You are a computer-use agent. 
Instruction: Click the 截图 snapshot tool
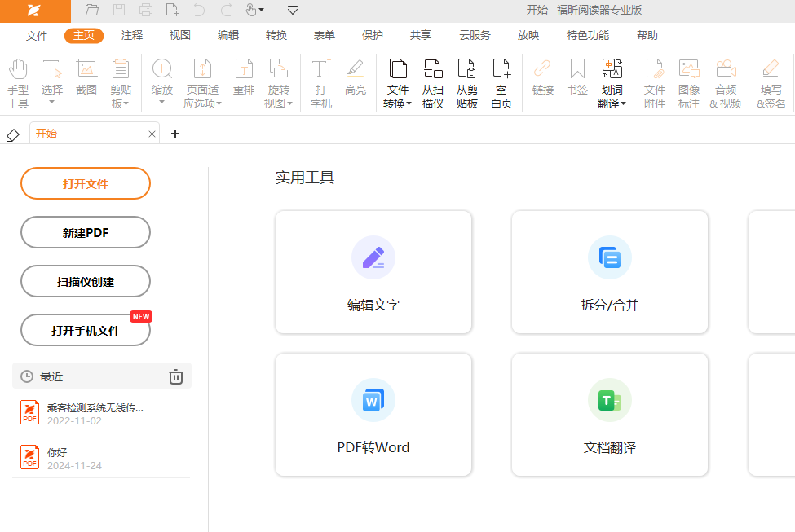click(86, 77)
